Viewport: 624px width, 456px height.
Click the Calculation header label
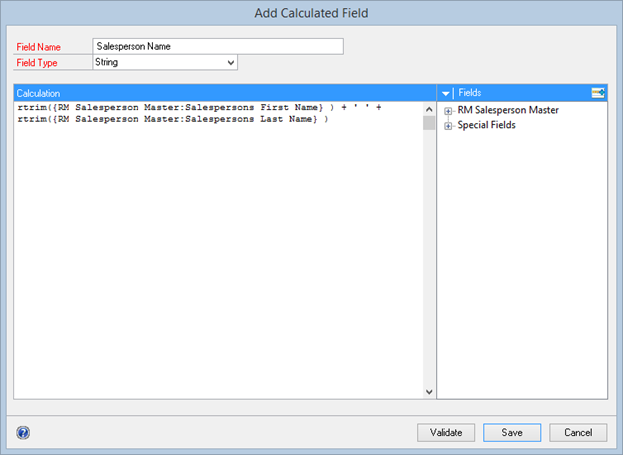[38, 94]
